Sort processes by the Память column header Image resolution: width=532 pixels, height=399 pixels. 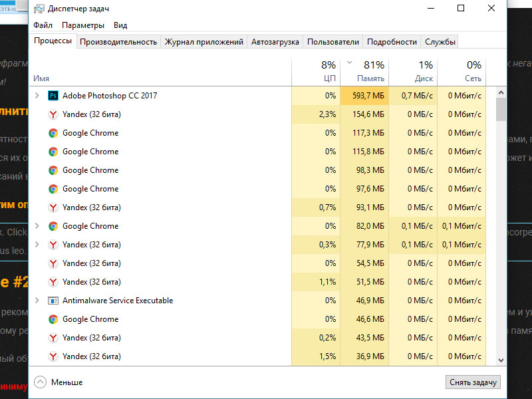point(364,72)
